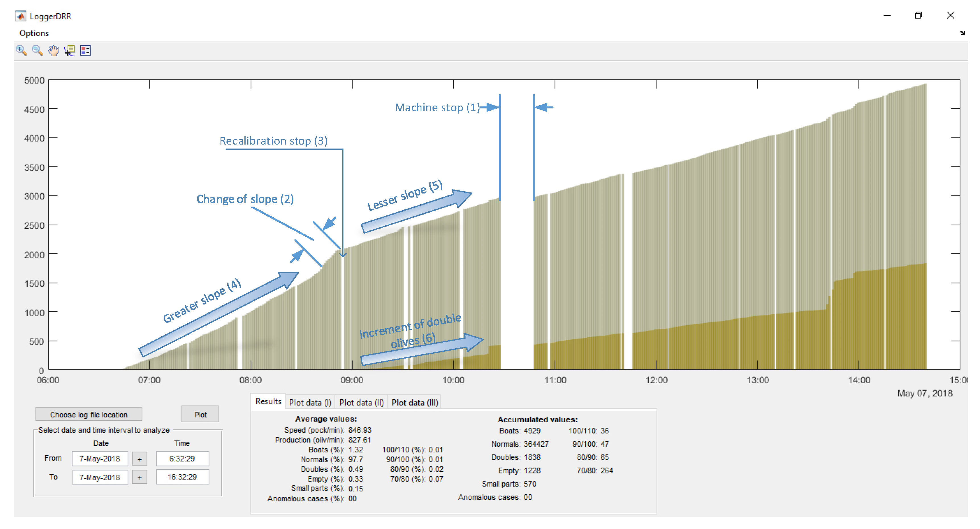Screen dimensions: 980x529
Task: Click the plus button beside To date
Action: point(140,477)
